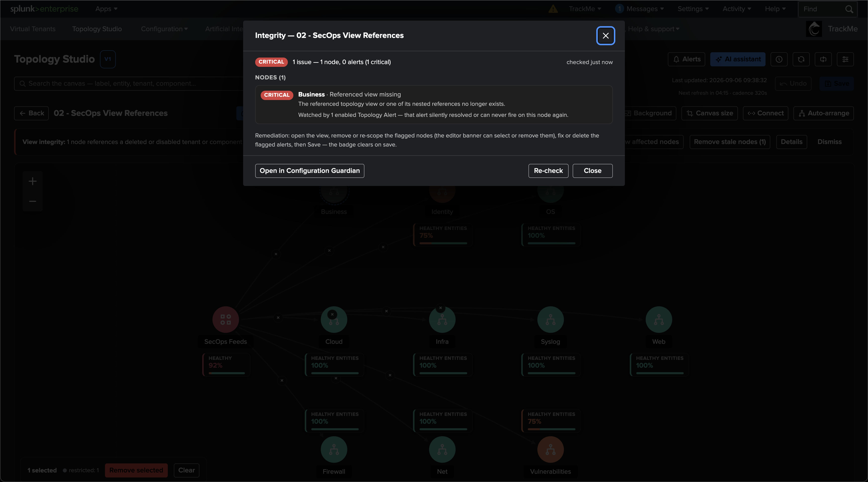Click the Re-check button
The height and width of the screenshot is (482, 868).
pyautogui.click(x=548, y=171)
